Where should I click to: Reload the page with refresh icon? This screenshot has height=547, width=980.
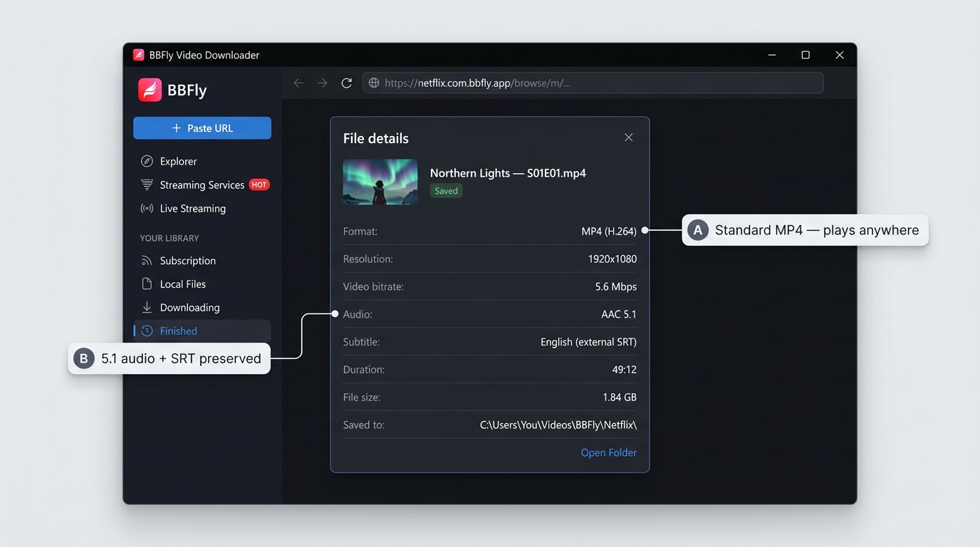347,83
